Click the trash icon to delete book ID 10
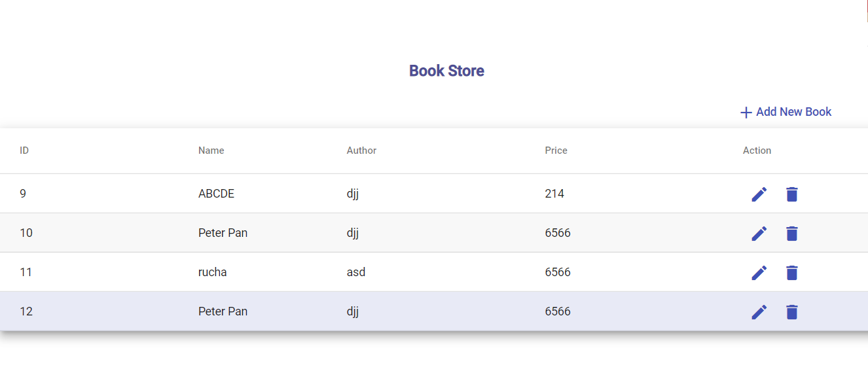Viewport: 868px width, 390px height. coord(792,233)
